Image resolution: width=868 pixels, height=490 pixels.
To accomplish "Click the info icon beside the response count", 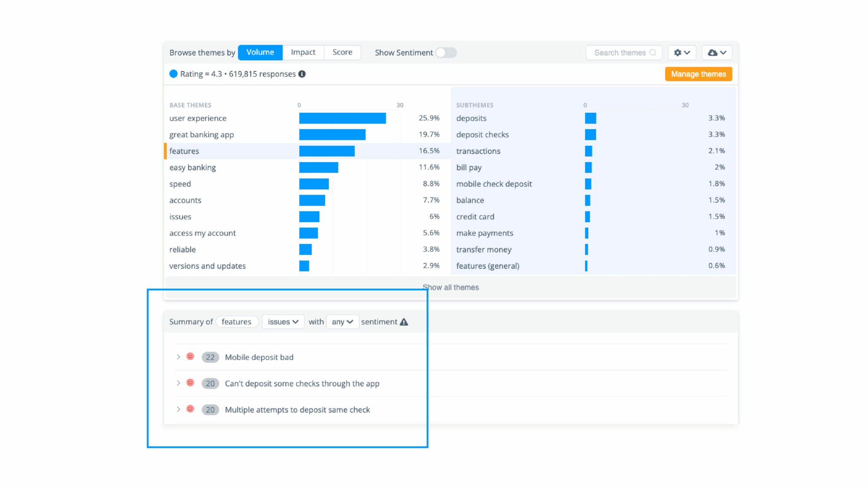I will [302, 74].
